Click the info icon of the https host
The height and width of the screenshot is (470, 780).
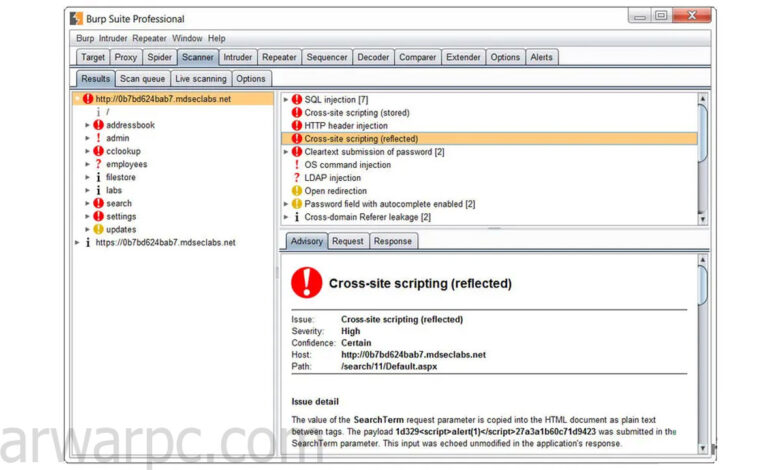pos(88,242)
